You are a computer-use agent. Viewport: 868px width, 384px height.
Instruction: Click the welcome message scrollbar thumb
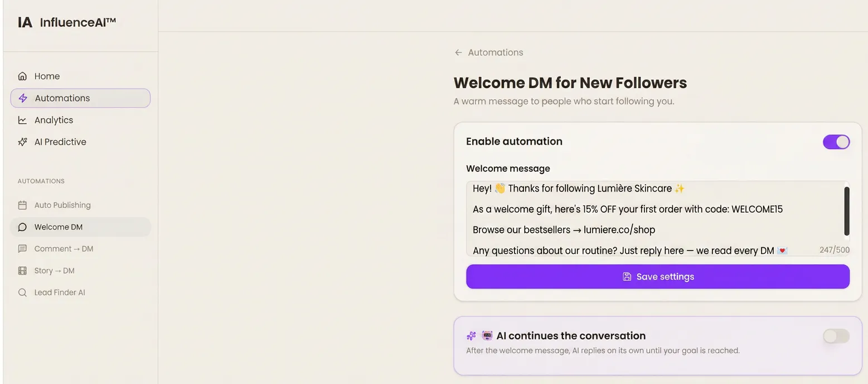(x=847, y=211)
